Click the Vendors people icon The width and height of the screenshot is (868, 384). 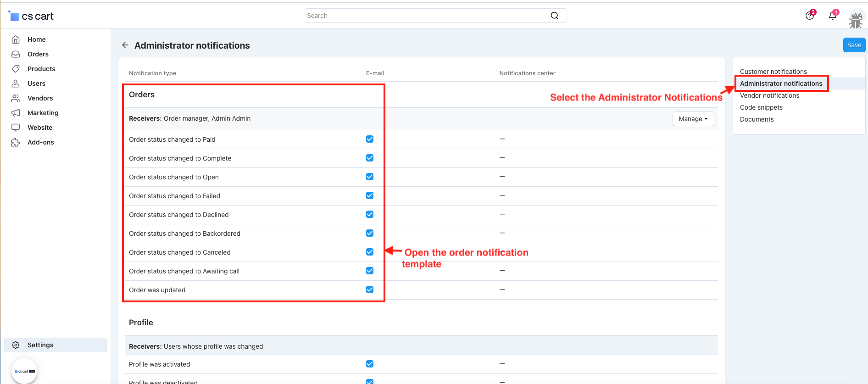[x=16, y=98]
